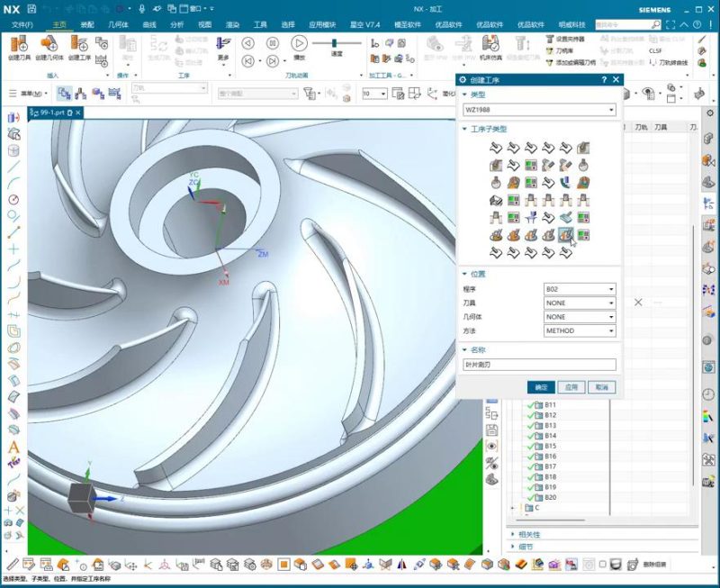Adjust the animation speed (速度) slider
Screen dimensions: 720x588
pyautogui.click(x=335, y=42)
